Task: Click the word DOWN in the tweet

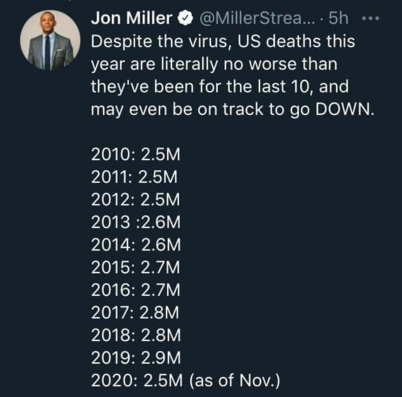Action: point(343,110)
